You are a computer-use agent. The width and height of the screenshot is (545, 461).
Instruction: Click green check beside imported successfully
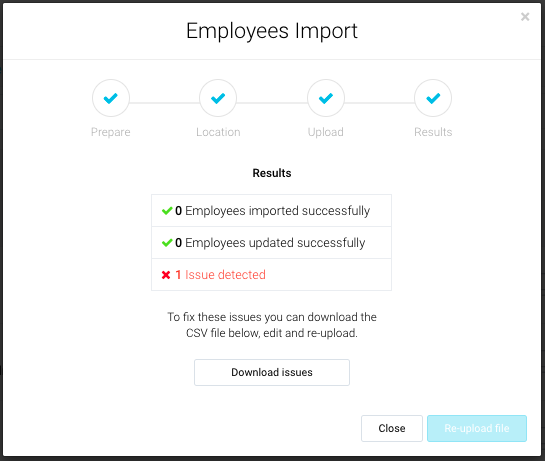[x=167, y=211]
